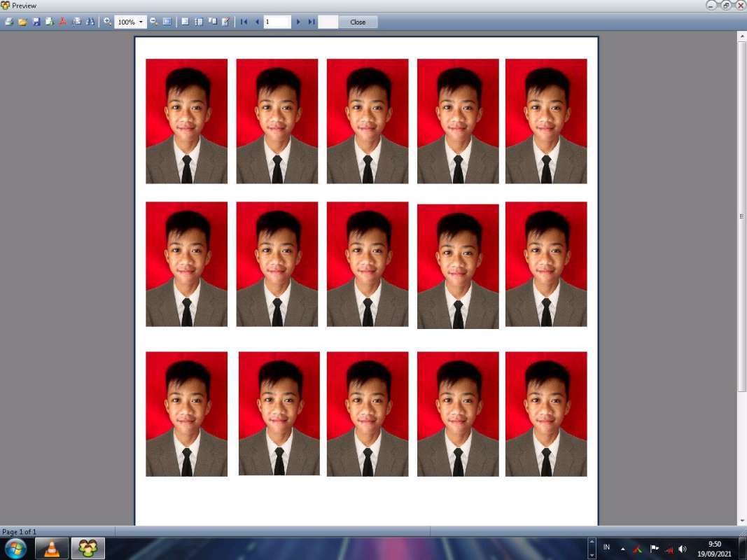Zoom out of the preview page
Viewport: 747px width, 560px height.
(153, 22)
